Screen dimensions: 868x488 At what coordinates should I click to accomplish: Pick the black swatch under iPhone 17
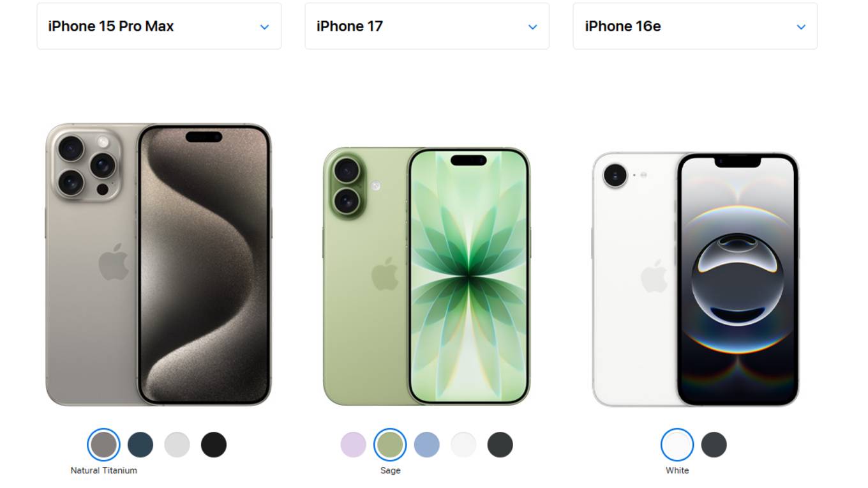point(500,445)
